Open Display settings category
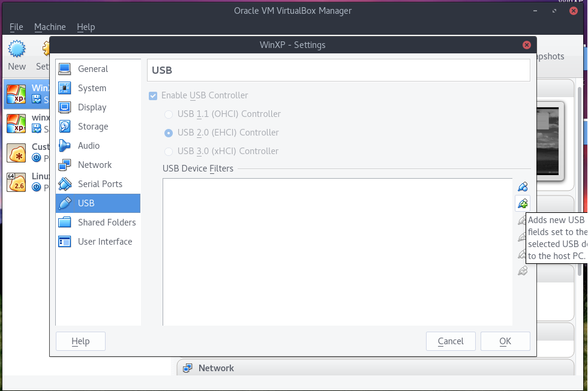588x391 pixels. (98, 107)
